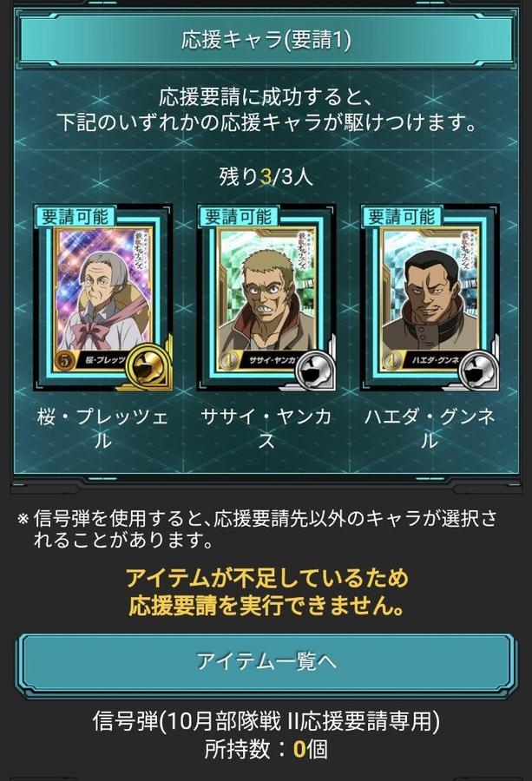The width and height of the screenshot is (532, 781).
Task: Tap the ハエダ・グンネル name label below card
Action: [430, 428]
